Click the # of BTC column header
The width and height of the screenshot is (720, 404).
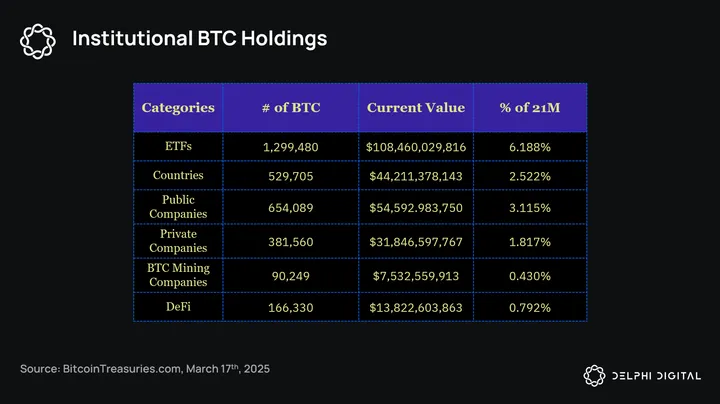(x=291, y=107)
